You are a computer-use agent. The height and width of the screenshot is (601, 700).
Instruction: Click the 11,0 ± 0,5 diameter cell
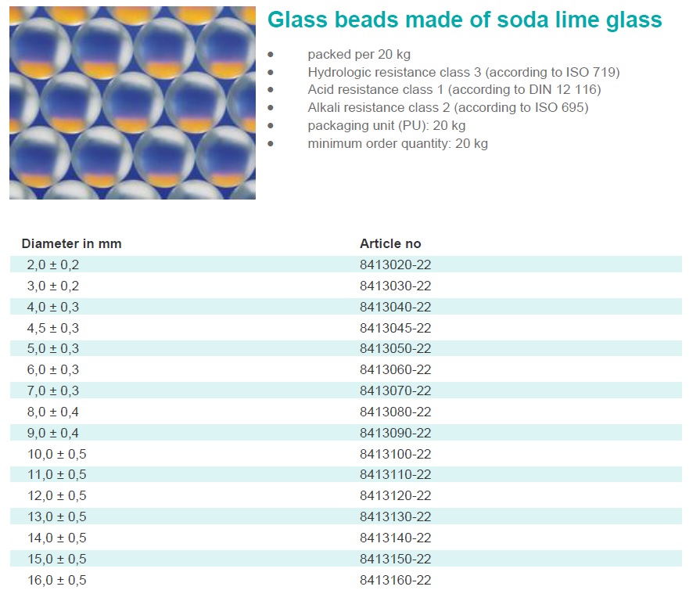pos(56,474)
